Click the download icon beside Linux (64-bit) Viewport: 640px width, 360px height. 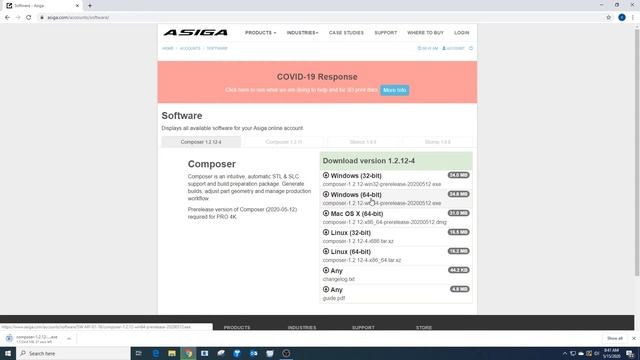pyautogui.click(x=326, y=251)
